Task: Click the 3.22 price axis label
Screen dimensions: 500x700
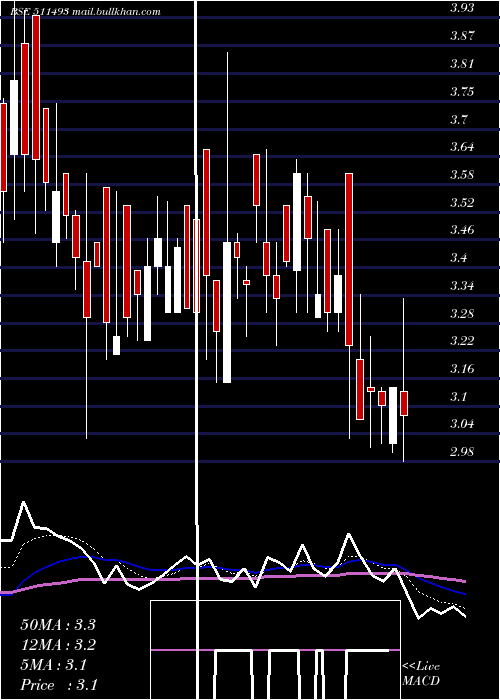Action: tap(462, 341)
